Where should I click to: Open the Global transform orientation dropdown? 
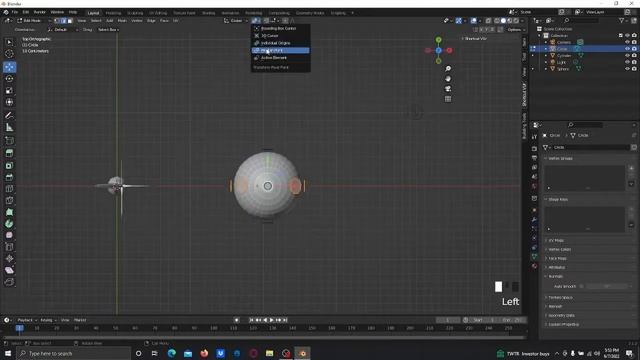point(236,20)
